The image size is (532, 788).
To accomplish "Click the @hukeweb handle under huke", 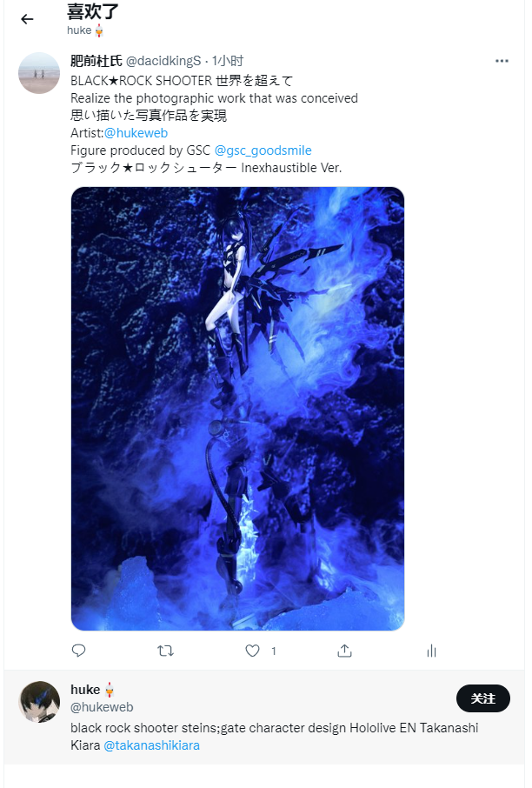I will point(102,707).
